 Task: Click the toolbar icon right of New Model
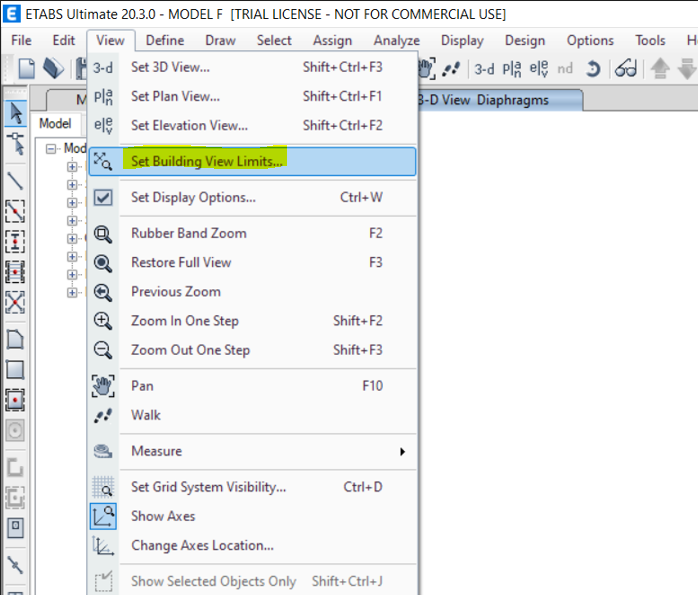click(x=53, y=69)
